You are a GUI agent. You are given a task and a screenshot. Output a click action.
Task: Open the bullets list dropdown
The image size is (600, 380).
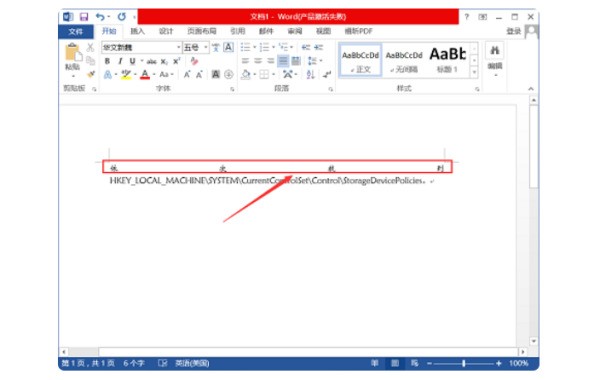(254, 47)
